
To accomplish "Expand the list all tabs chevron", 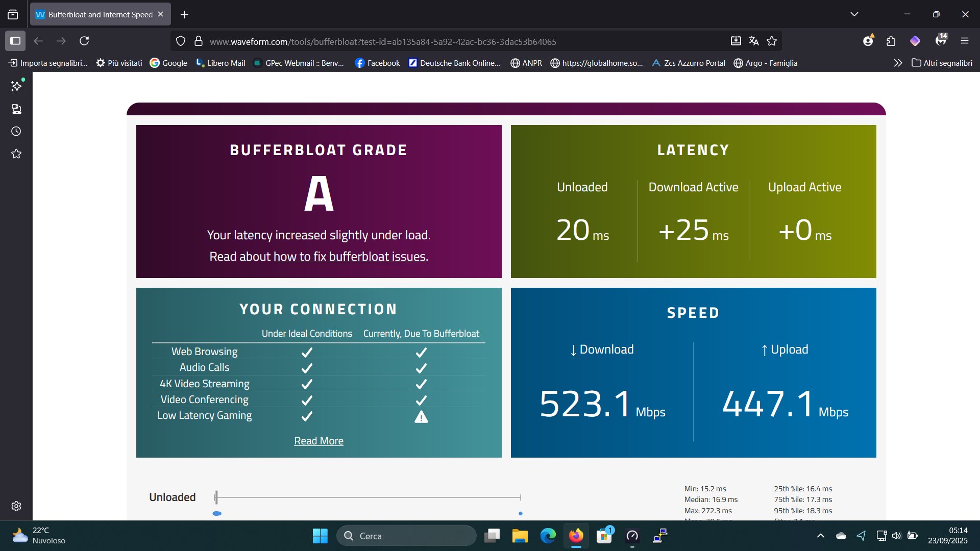I will coord(854,14).
